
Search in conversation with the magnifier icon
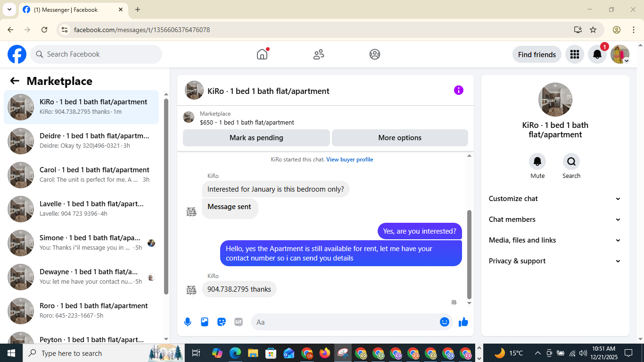click(571, 161)
